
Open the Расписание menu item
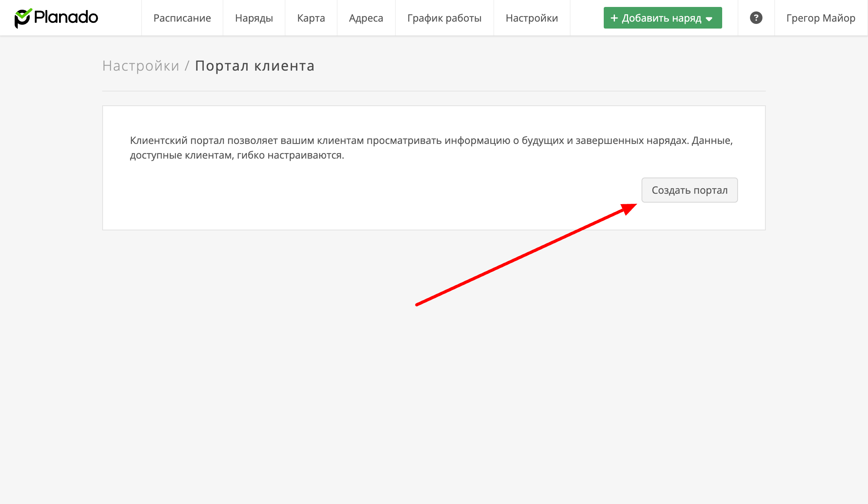(x=182, y=18)
